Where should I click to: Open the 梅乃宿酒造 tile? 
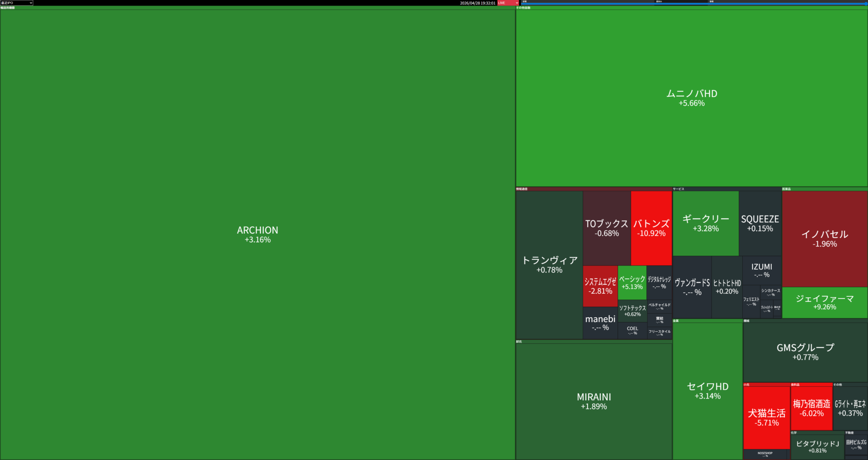point(811,408)
